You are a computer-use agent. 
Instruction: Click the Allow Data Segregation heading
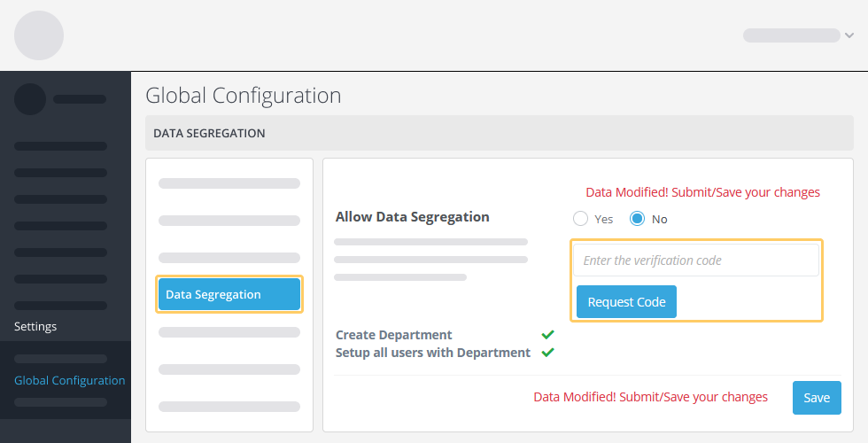click(x=413, y=216)
